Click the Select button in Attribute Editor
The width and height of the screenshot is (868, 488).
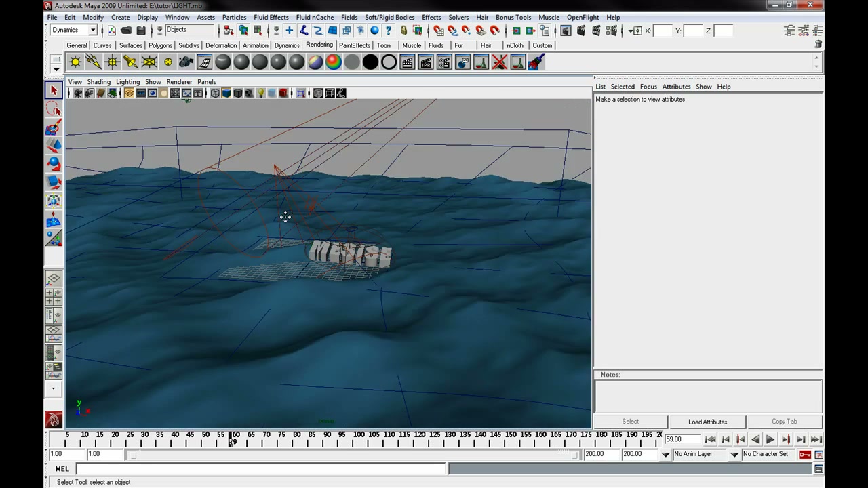click(x=630, y=422)
